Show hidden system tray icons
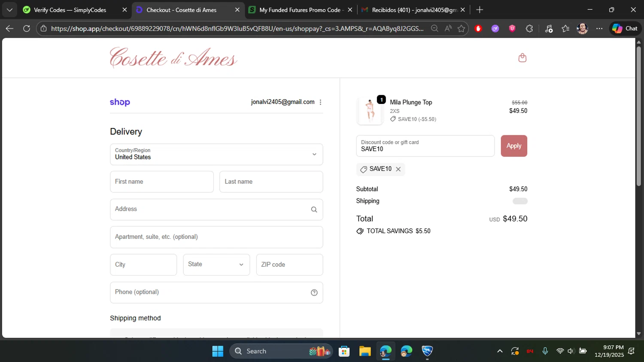This screenshot has width=644, height=362. click(x=500, y=351)
